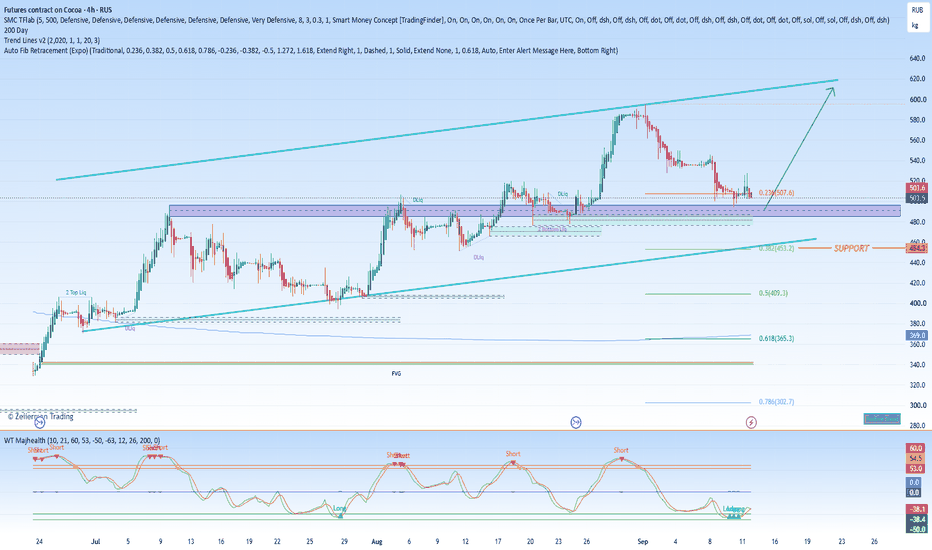
Task: Select the SMC TFlab indicator legend
Action: point(446,20)
